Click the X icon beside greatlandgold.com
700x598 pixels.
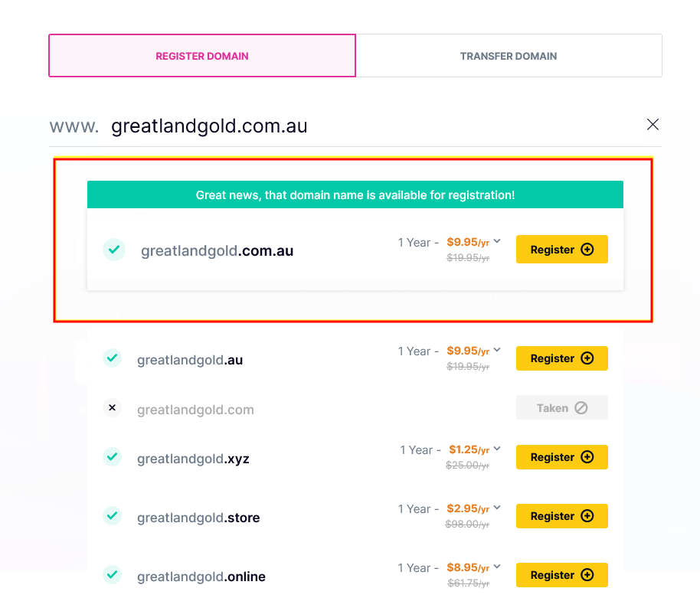[x=113, y=407]
